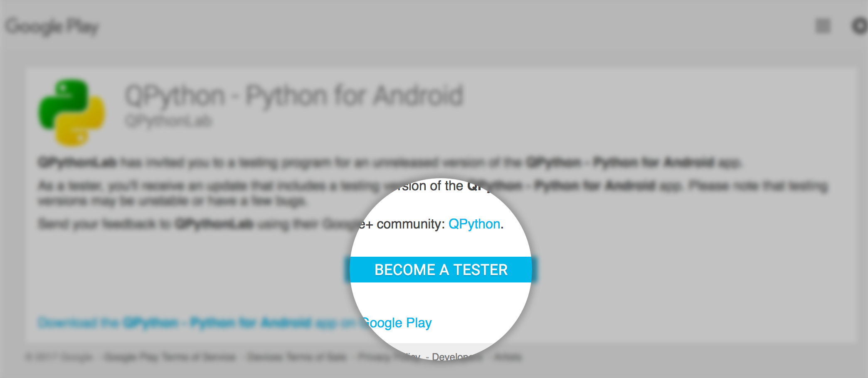
Task: Open the Developers footer link
Action: [x=456, y=357]
